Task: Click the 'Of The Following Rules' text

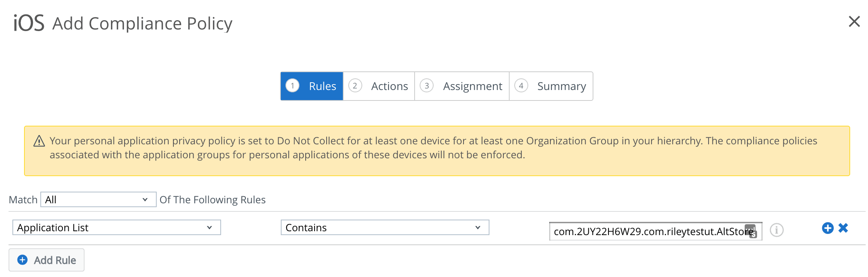Action: click(213, 199)
